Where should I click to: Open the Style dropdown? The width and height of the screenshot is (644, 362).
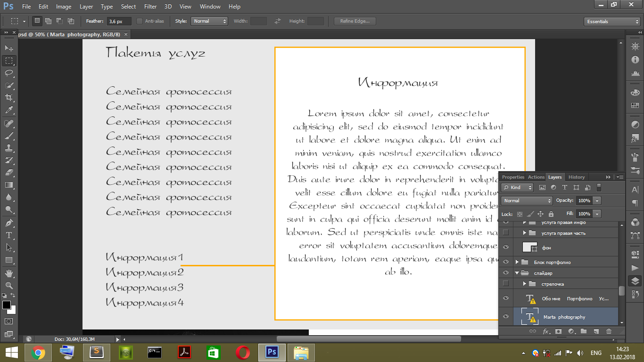(x=209, y=21)
